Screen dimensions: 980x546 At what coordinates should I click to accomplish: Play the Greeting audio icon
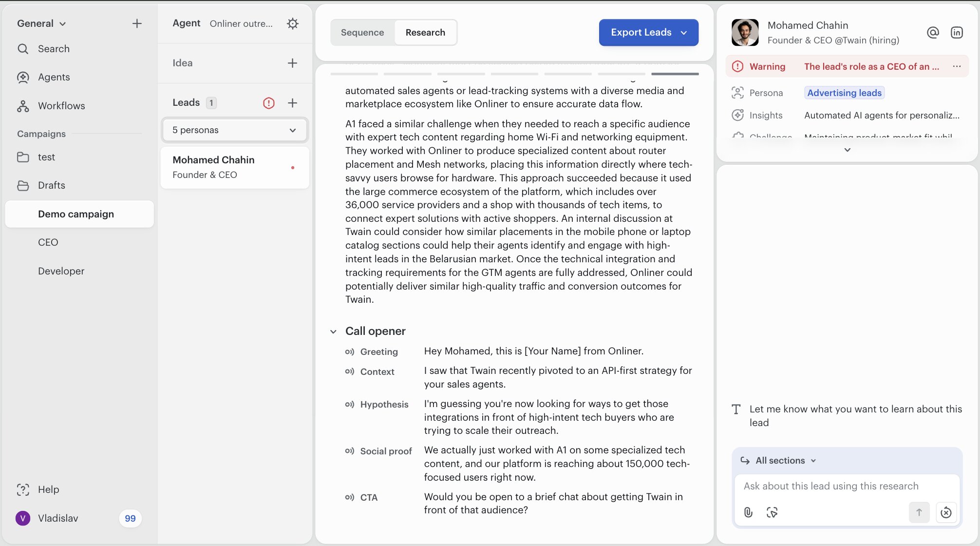click(349, 351)
